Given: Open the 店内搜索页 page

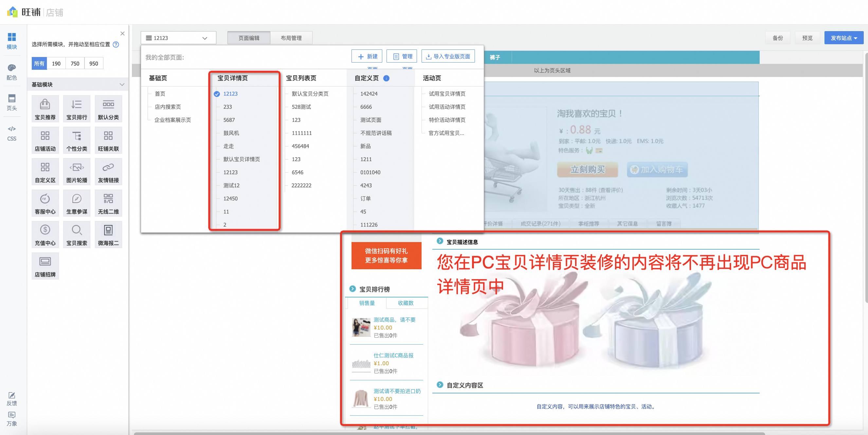Looking at the screenshot, I should [x=168, y=107].
